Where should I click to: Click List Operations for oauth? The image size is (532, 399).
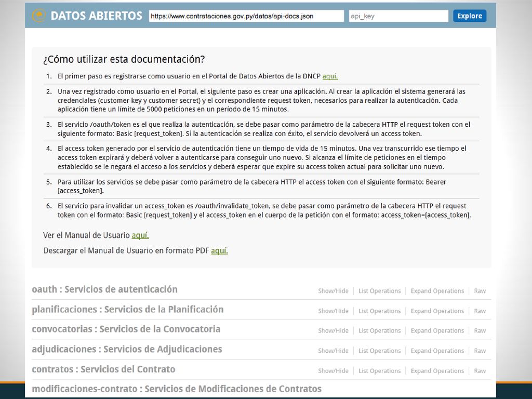point(380,291)
